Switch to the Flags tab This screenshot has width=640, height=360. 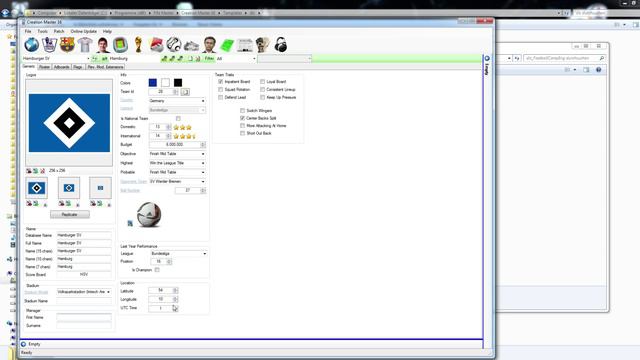[x=78, y=67]
